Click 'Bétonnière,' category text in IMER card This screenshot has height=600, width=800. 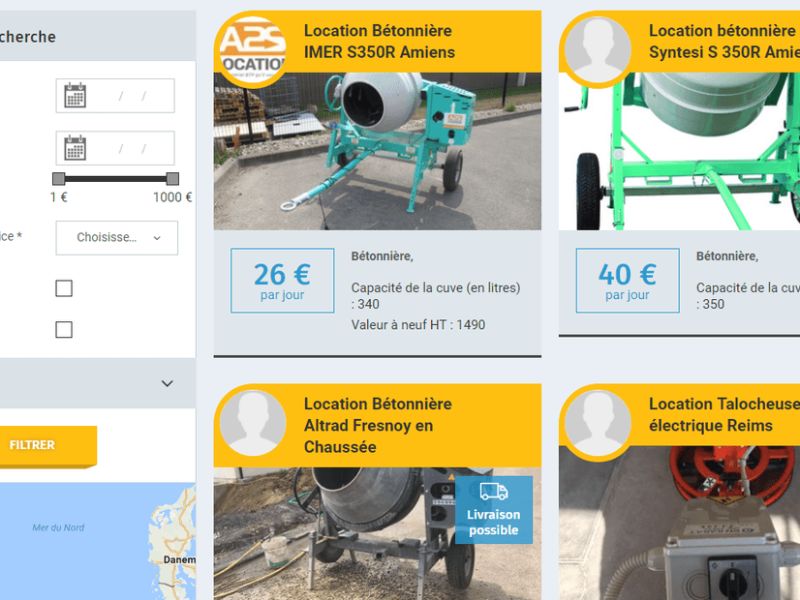click(x=382, y=256)
